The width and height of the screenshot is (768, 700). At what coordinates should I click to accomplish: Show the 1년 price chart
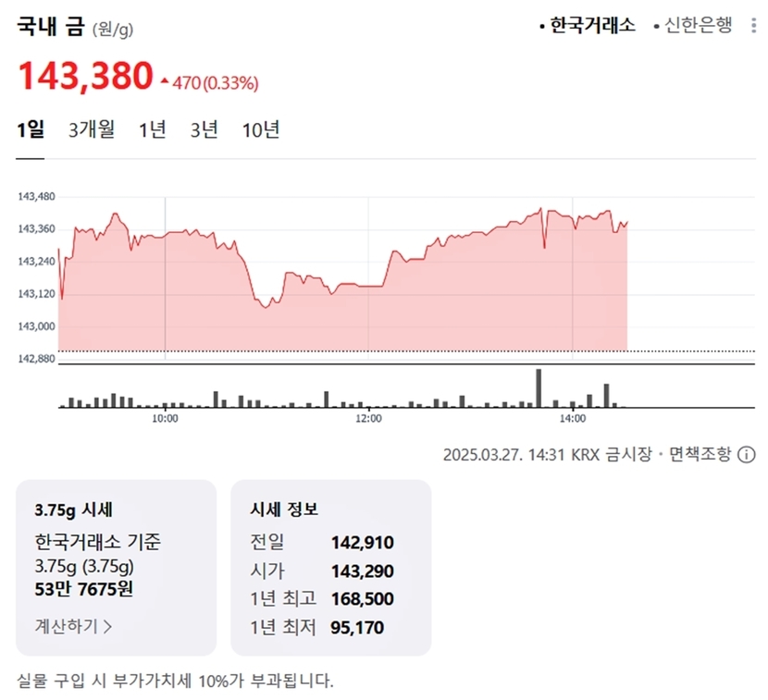pos(153,129)
